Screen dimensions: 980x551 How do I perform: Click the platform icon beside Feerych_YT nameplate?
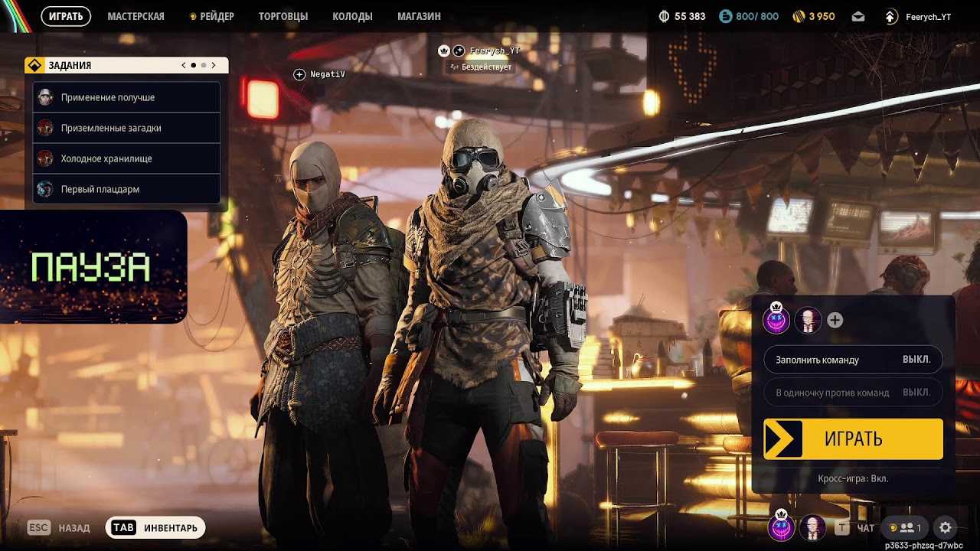[x=459, y=51]
